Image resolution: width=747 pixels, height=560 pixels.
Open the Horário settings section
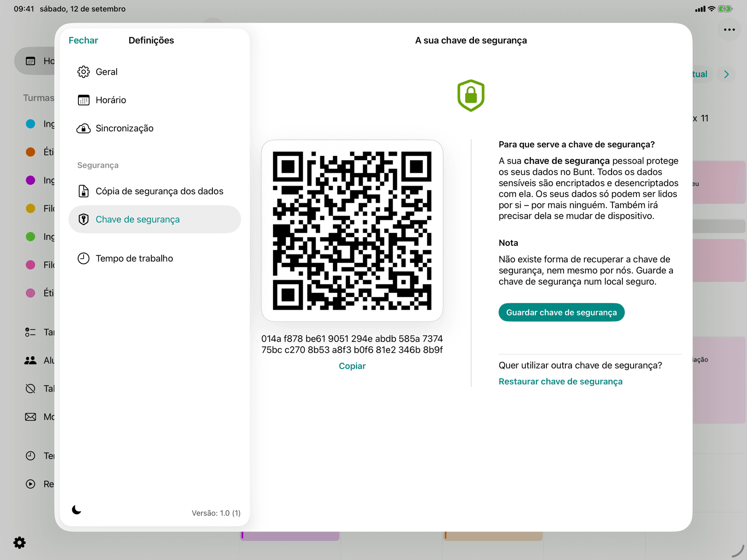(x=155, y=100)
